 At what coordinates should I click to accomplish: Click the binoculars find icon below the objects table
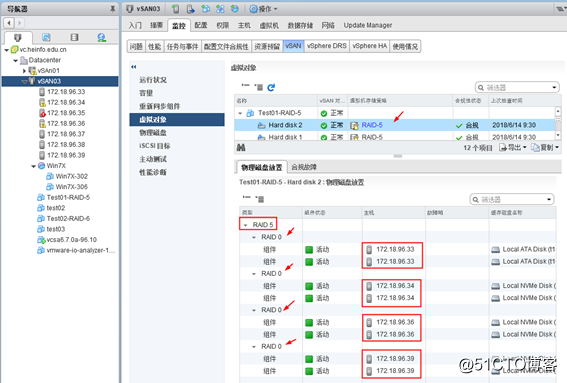point(241,147)
